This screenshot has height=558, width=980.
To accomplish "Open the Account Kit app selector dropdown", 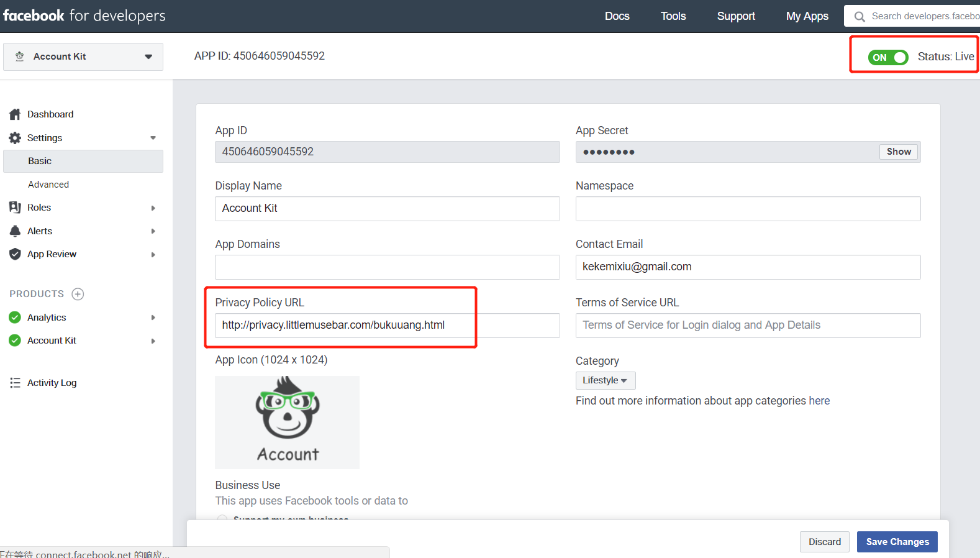I will 83,57.
